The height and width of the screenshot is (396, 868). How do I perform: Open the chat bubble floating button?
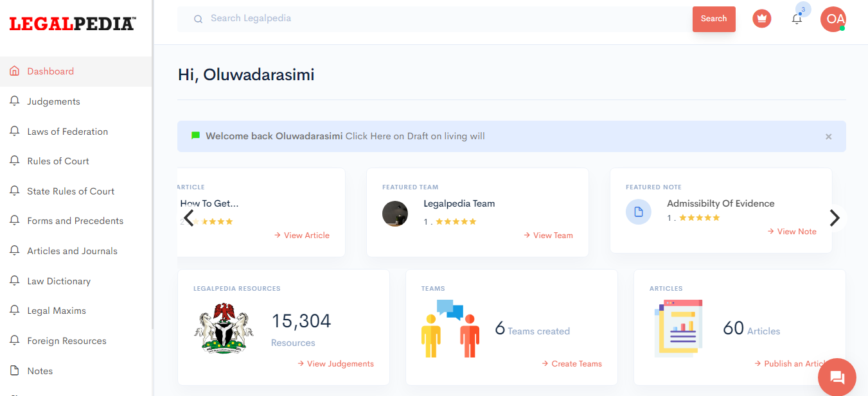(837, 377)
